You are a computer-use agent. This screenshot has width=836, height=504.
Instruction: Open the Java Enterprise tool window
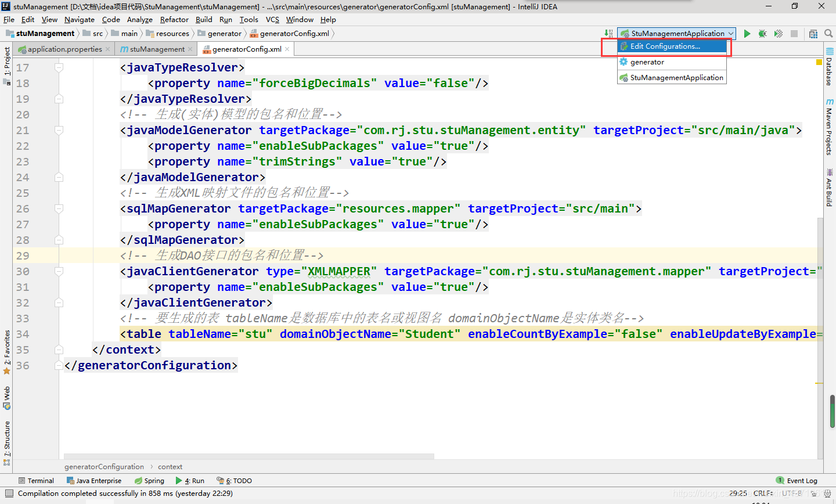pos(94,481)
